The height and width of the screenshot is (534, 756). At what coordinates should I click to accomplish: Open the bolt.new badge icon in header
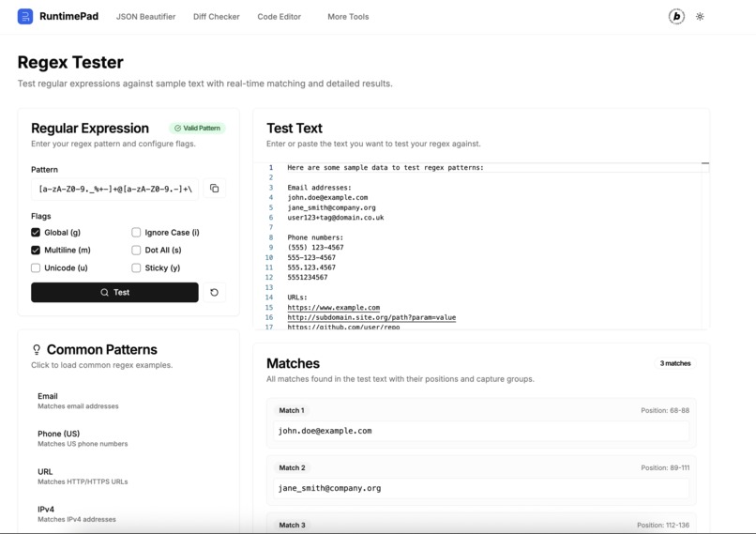pyautogui.click(x=676, y=16)
